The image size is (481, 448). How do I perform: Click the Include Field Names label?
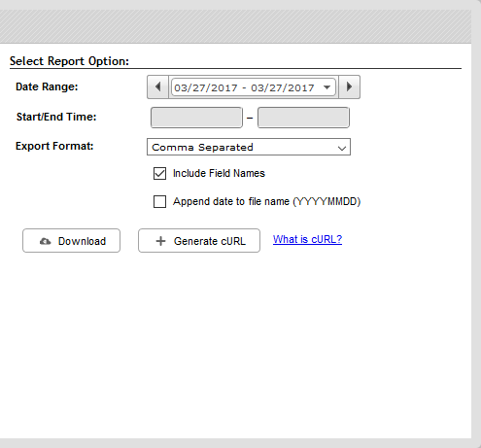click(219, 173)
